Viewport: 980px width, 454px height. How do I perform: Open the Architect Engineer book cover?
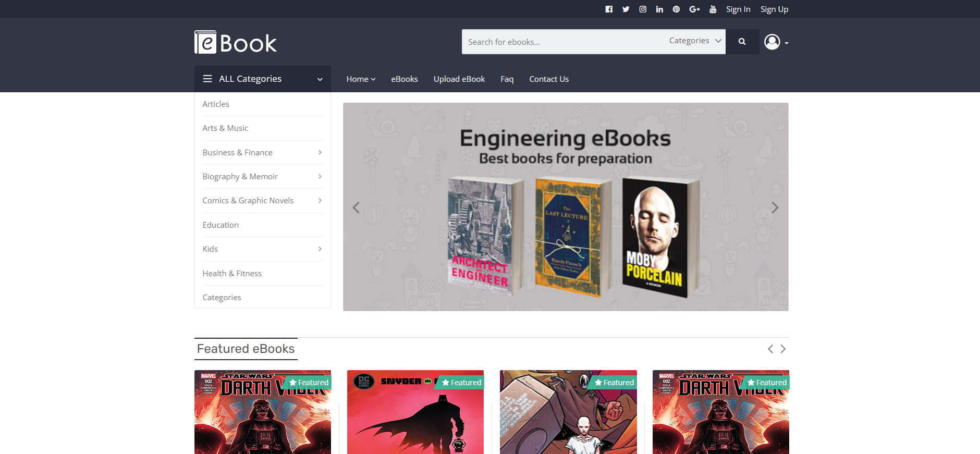pos(485,236)
